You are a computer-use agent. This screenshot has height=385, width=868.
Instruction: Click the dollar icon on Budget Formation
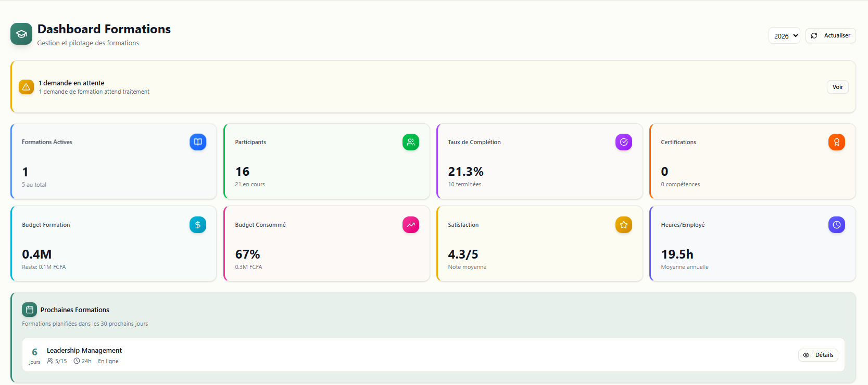pos(198,225)
